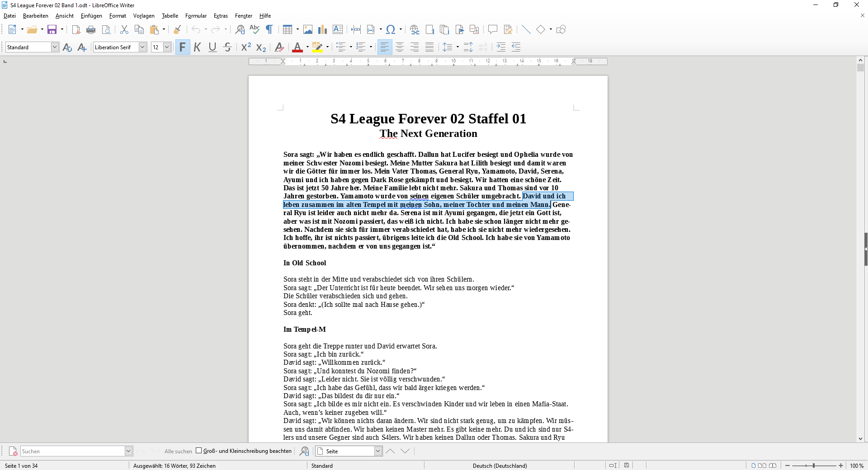868x470 pixels.
Task: Click the vertical scrollbar down arrow
Action: [860, 438]
